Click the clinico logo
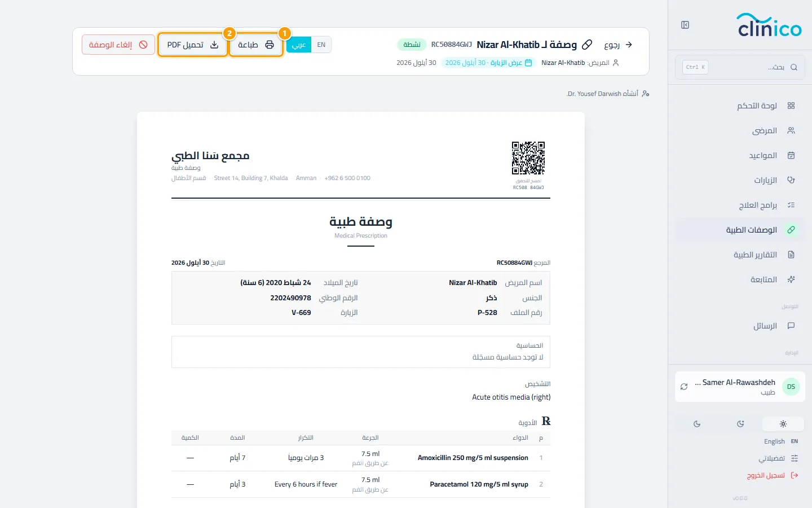Viewport: 812px width, 508px height. pos(769,25)
